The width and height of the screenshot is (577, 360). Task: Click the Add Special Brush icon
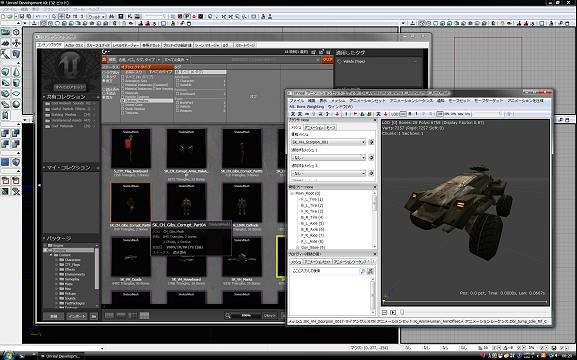coord(5,162)
